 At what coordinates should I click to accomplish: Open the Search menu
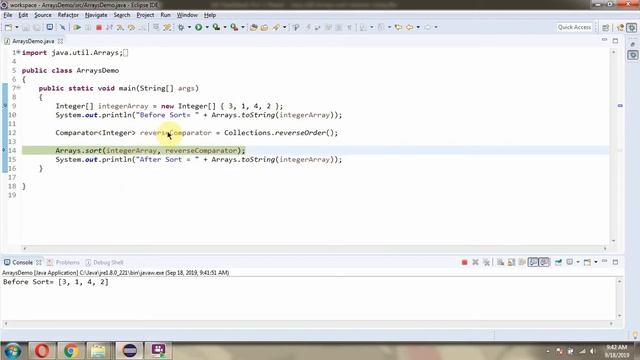click(122, 15)
